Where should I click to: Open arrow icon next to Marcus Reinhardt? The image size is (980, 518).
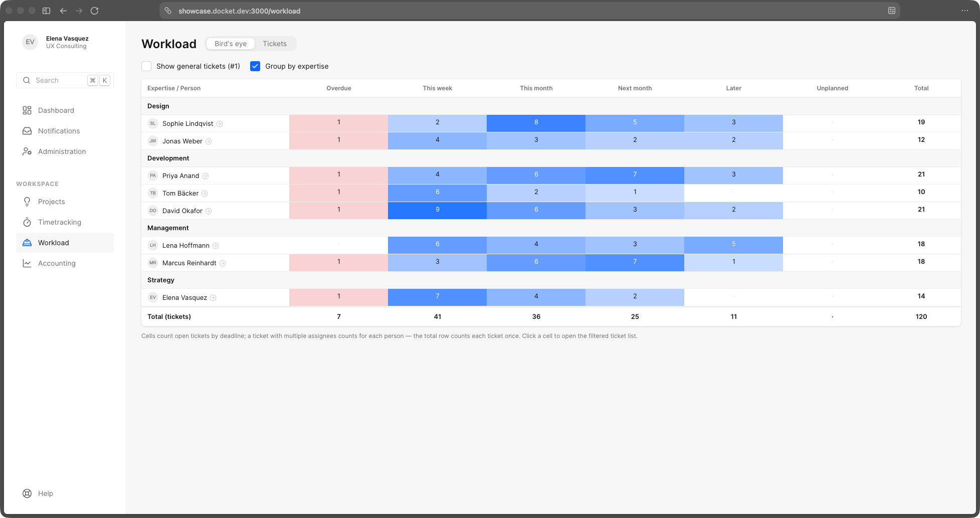(x=223, y=263)
